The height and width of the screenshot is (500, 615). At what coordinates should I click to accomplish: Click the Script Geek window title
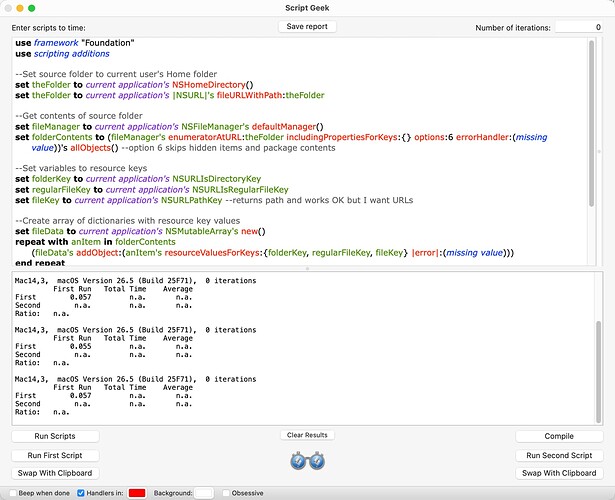307,8
